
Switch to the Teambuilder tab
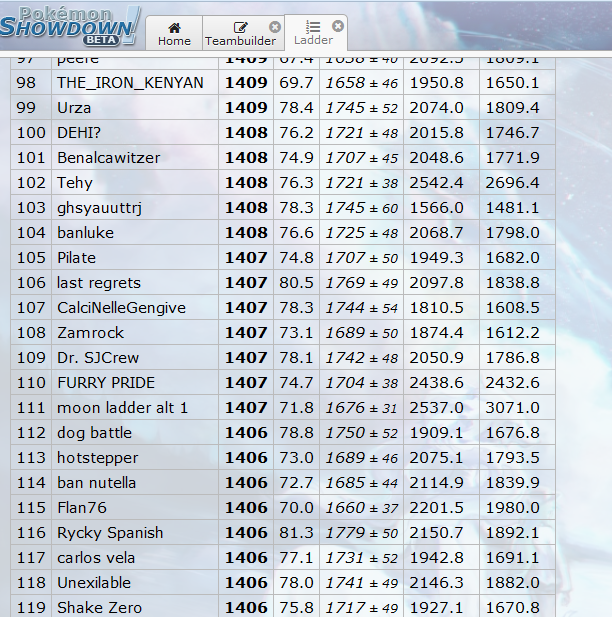(239, 33)
